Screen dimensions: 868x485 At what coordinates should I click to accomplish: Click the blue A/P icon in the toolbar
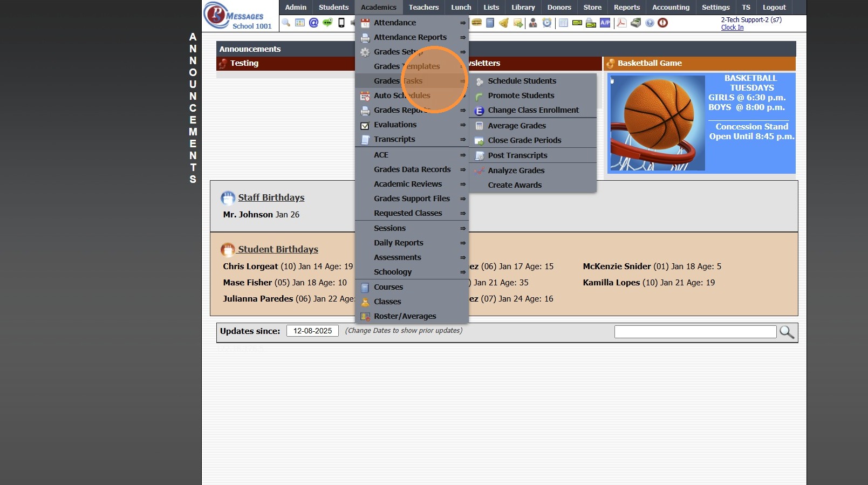tap(605, 23)
